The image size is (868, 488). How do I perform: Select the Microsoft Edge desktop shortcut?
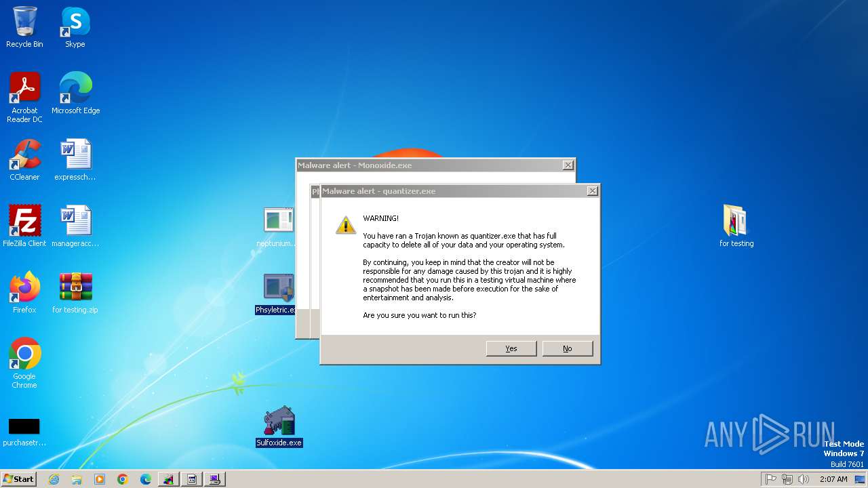[x=75, y=94]
